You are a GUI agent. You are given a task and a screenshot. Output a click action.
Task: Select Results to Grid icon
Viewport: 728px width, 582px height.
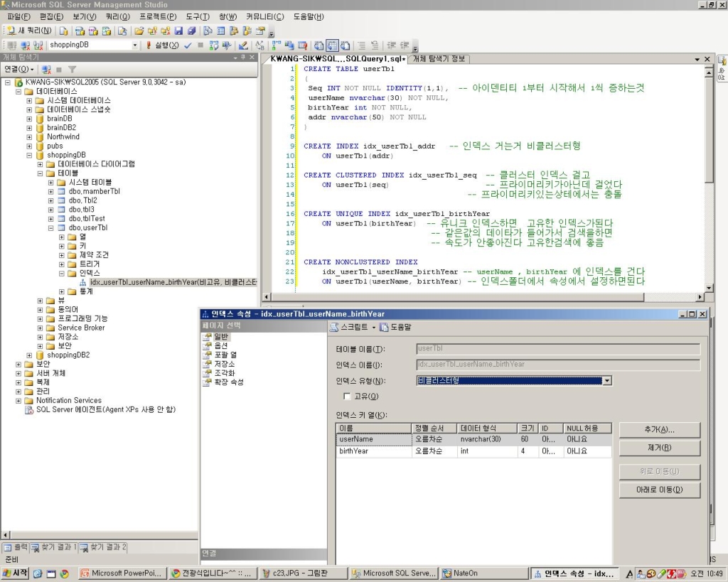[332, 45]
